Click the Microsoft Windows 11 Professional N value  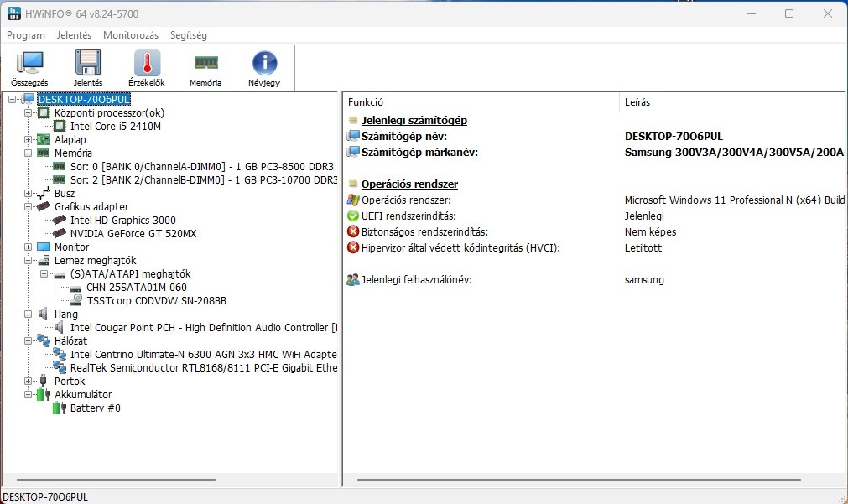(735, 200)
